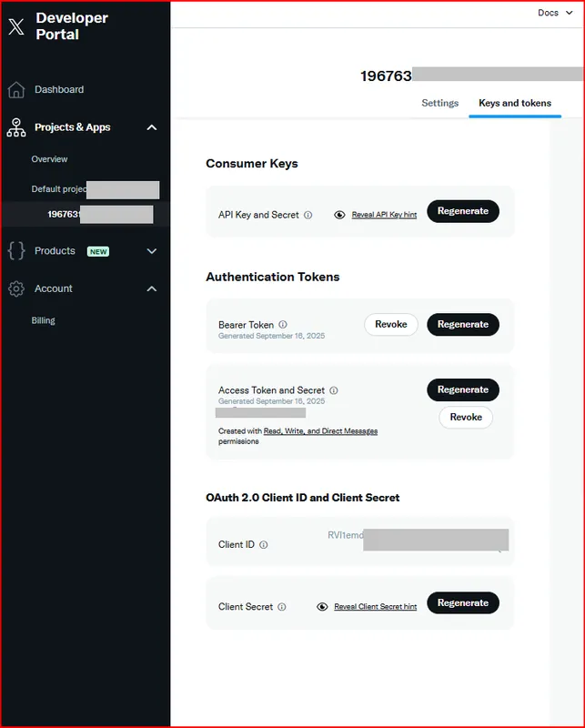Click the Account gear icon
Image resolution: width=585 pixels, height=728 pixels.
15,288
